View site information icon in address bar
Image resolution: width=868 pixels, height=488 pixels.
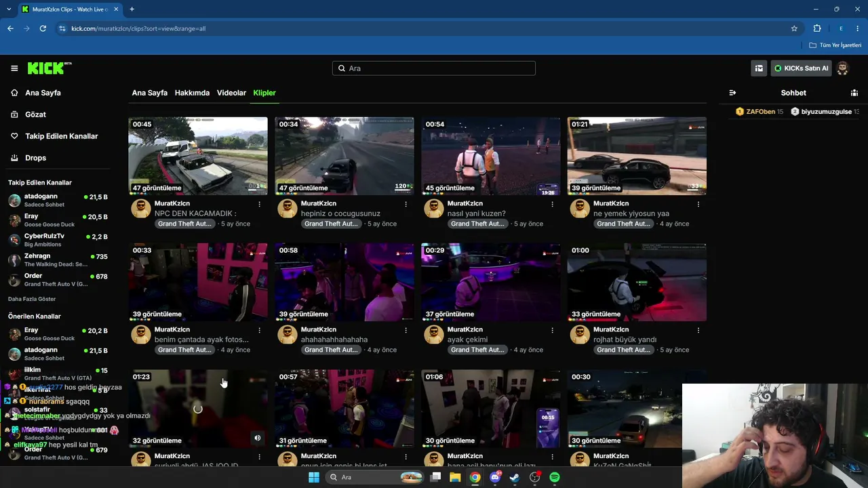(62, 28)
